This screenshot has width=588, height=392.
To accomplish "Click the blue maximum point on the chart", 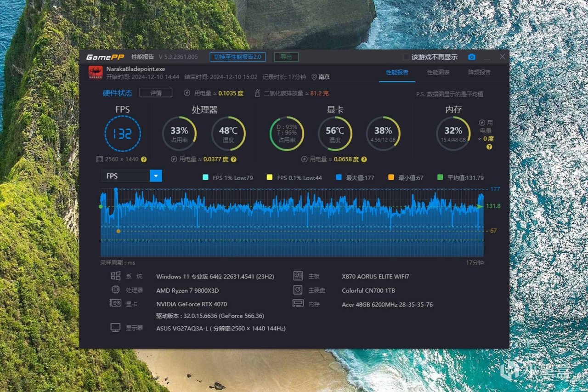I will (116, 189).
